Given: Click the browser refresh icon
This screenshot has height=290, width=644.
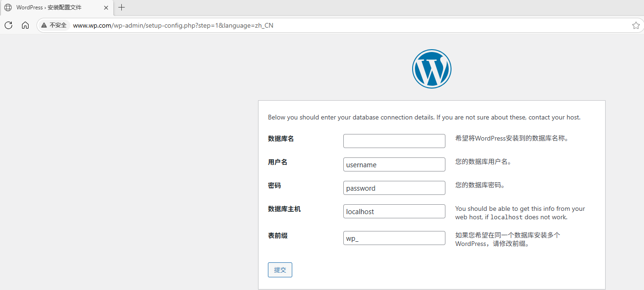Looking at the screenshot, I should point(8,25).
